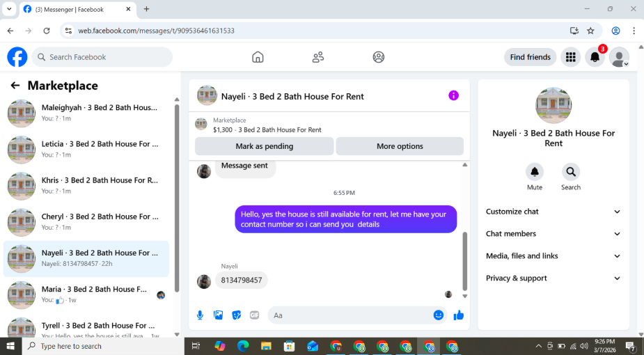644x355 pixels.
Task: Bookmark this page with star icon
Action: (590, 31)
